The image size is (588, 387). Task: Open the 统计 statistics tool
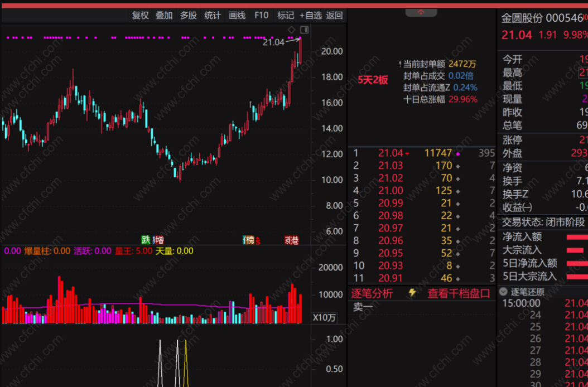[213, 16]
